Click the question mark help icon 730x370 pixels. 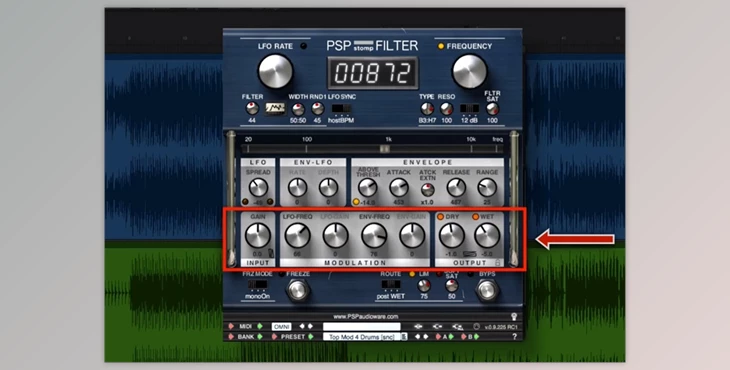coord(514,336)
